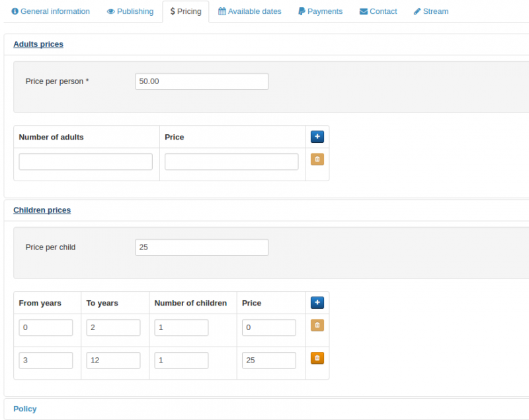Select the Contact tab
This screenshot has height=420, width=529.
(378, 11)
